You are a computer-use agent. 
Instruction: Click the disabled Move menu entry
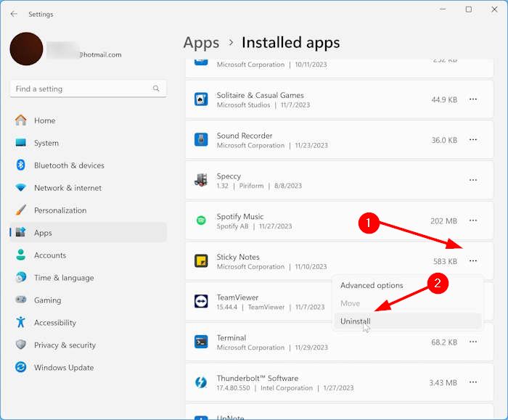(408, 303)
